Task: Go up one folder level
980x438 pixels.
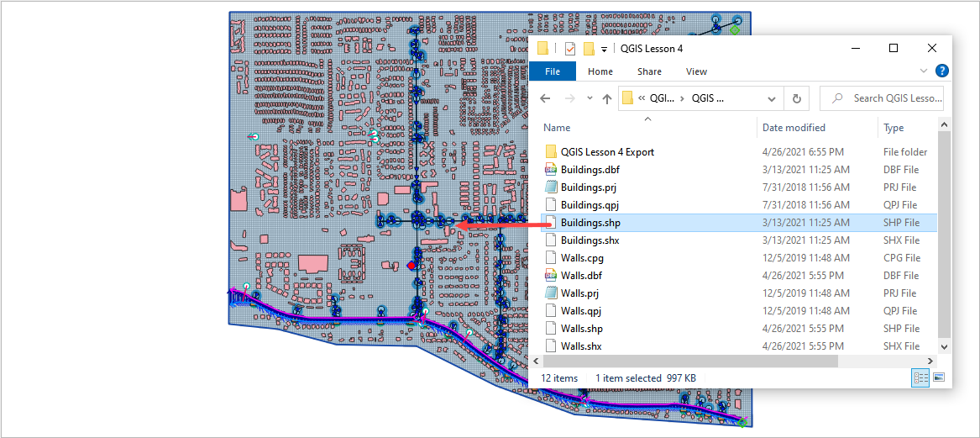Action: tap(606, 98)
